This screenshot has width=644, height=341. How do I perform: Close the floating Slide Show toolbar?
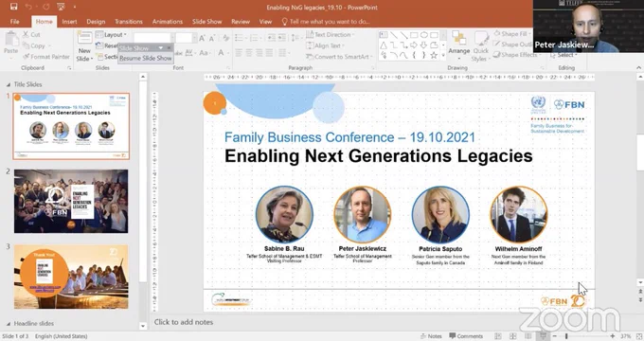(169, 48)
